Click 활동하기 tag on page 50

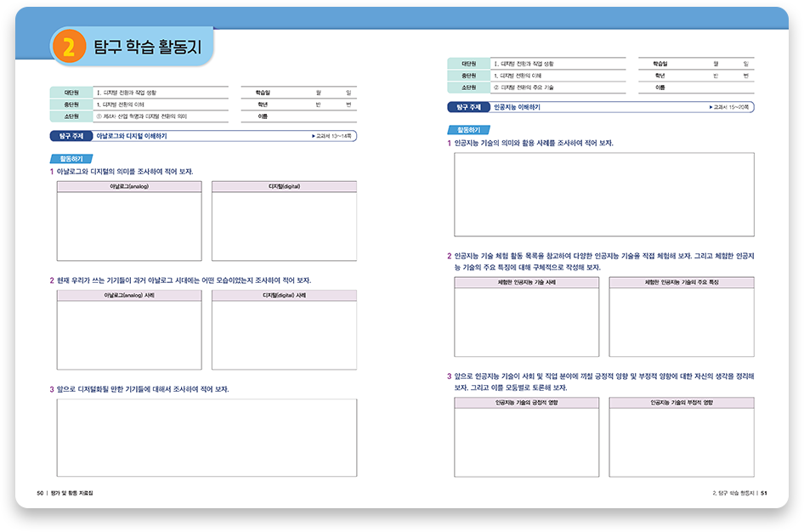pos(71,159)
